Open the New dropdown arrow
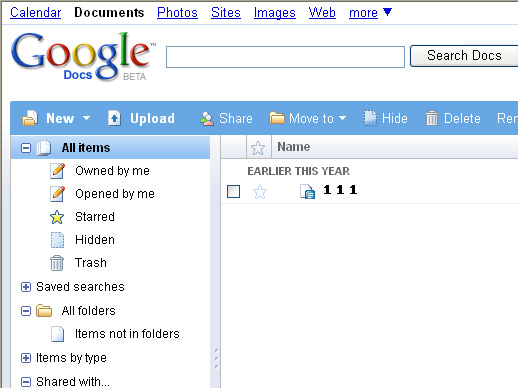Viewport: 518px width, 388px height. pyautogui.click(x=86, y=118)
